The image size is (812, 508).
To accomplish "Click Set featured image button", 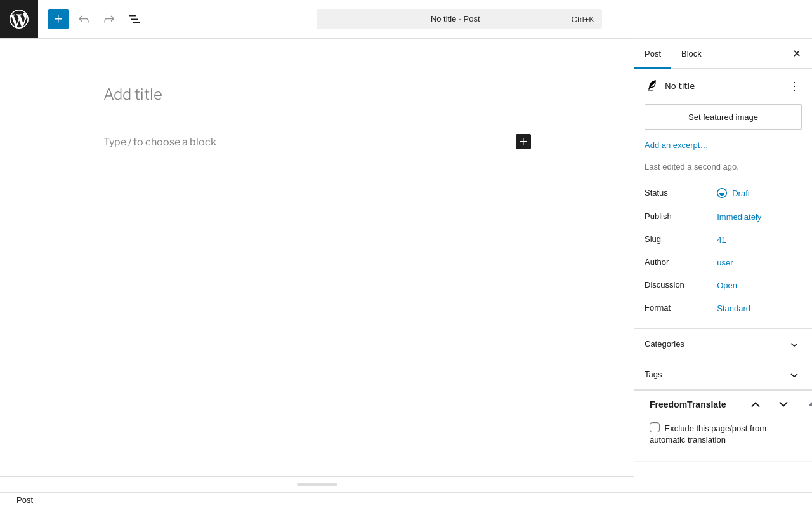I will pyautogui.click(x=723, y=117).
